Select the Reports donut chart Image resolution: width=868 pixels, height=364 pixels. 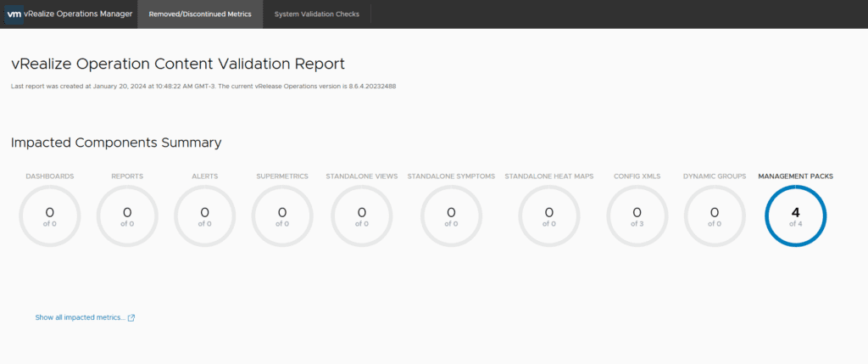click(x=127, y=216)
